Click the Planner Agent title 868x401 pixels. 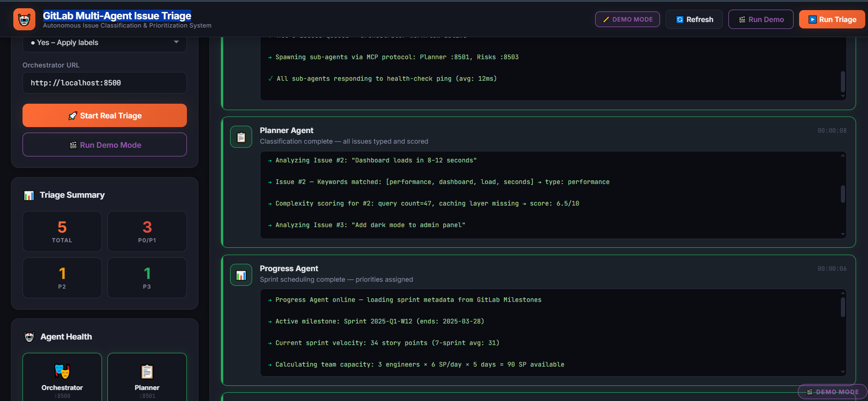click(x=287, y=130)
